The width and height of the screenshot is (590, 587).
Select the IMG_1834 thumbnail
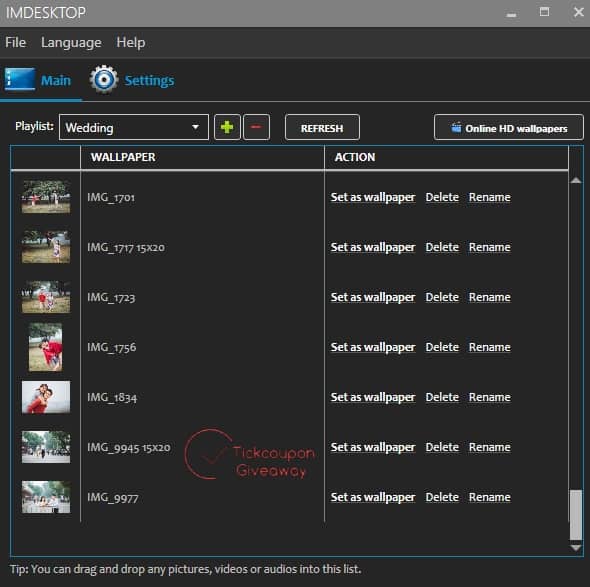point(46,397)
